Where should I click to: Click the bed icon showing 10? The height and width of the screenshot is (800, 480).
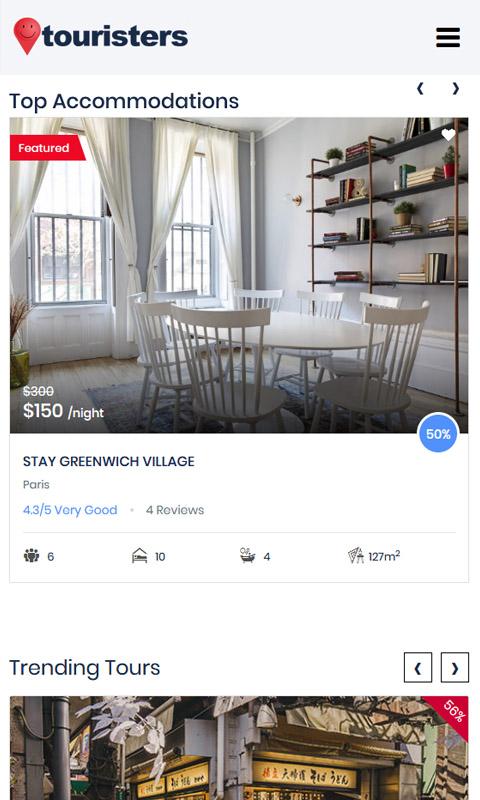[139, 556]
